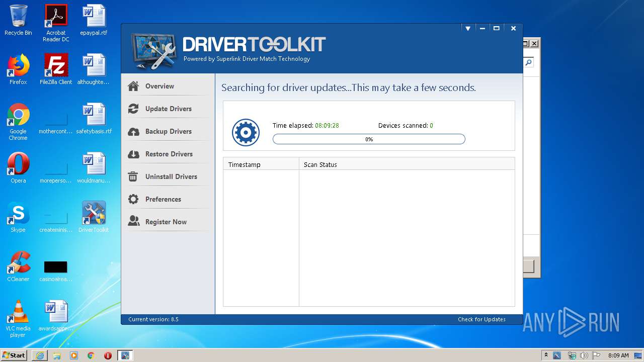Image resolution: width=644 pixels, height=362 pixels.
Task: Click the volume icon in system tray
Action: [584, 355]
